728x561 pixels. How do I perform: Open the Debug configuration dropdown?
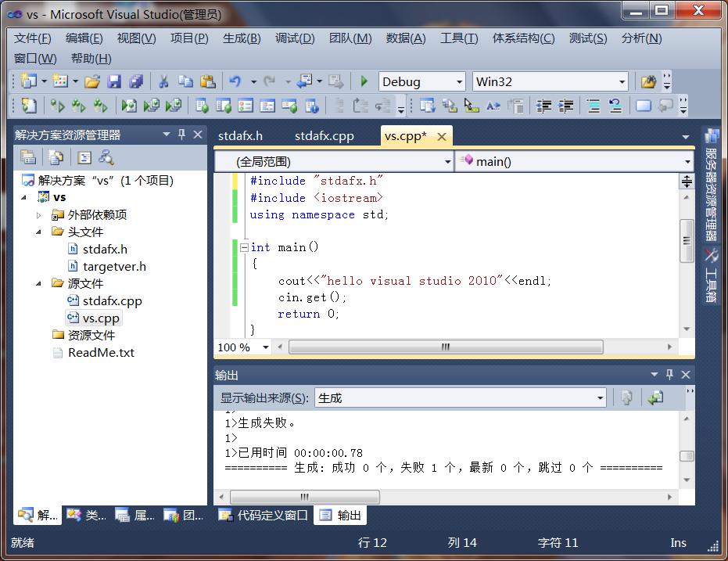pyautogui.click(x=459, y=82)
